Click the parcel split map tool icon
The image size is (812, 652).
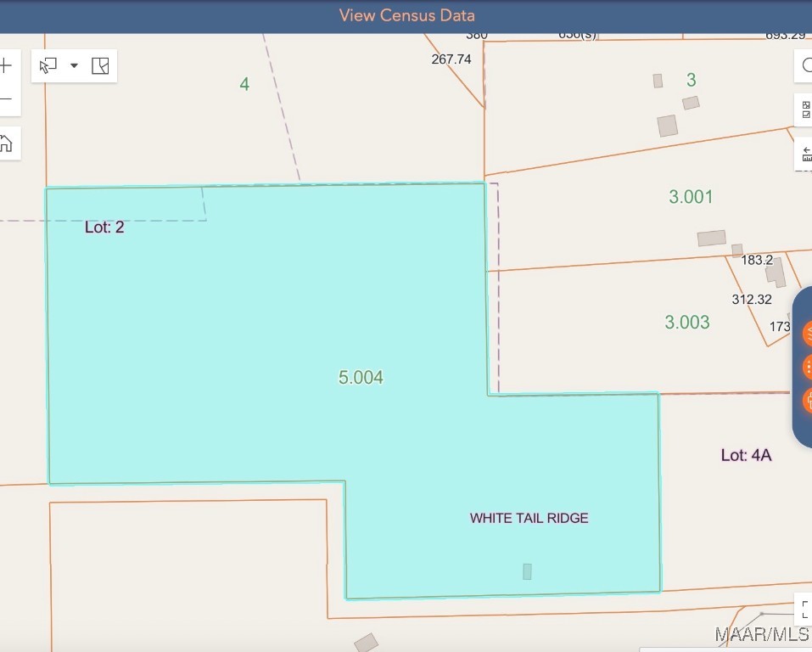pyautogui.click(x=100, y=66)
